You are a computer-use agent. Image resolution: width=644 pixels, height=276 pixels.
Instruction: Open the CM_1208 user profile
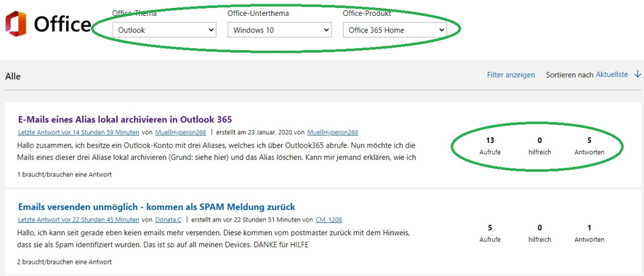(x=329, y=219)
